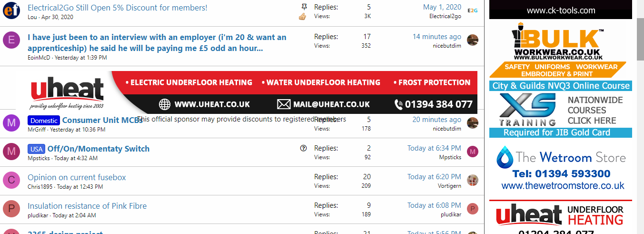Image resolution: width=644 pixels, height=234 pixels.
Task: Click the sticky pin icon on Electrical2Go thread
Action: tap(304, 7)
